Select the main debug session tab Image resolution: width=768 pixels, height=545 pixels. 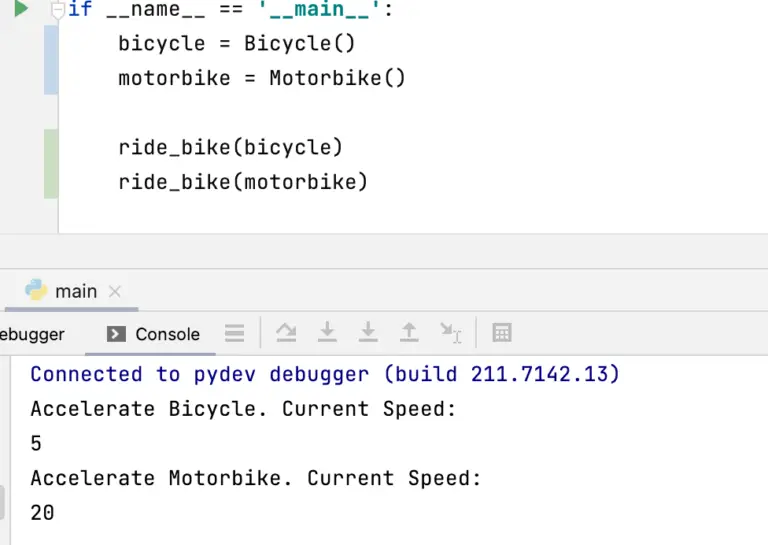point(76,292)
